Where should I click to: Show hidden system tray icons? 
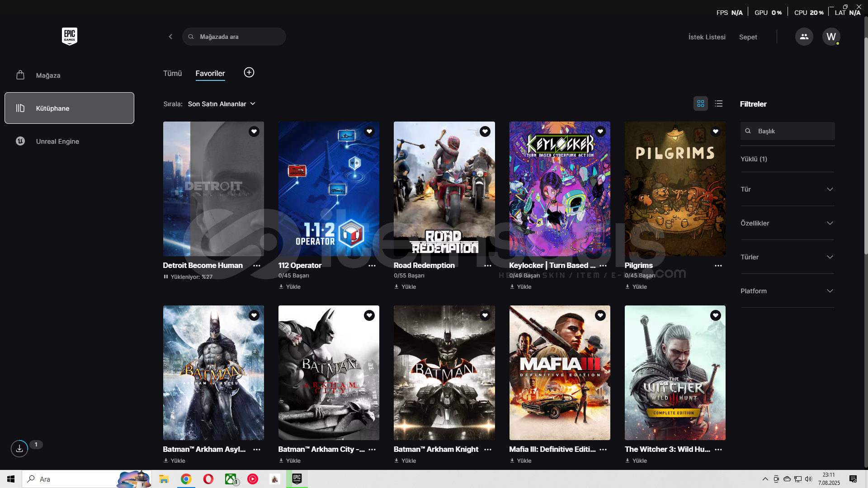click(765, 479)
